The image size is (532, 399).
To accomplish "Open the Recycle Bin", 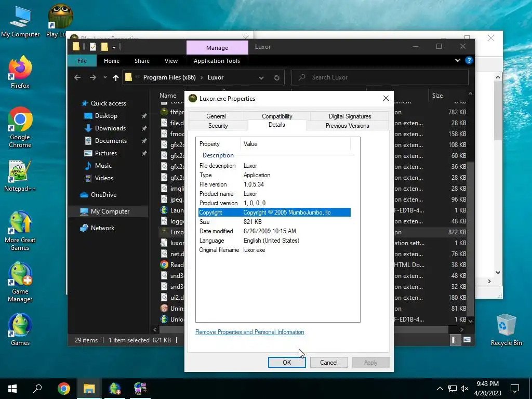I will (506, 329).
